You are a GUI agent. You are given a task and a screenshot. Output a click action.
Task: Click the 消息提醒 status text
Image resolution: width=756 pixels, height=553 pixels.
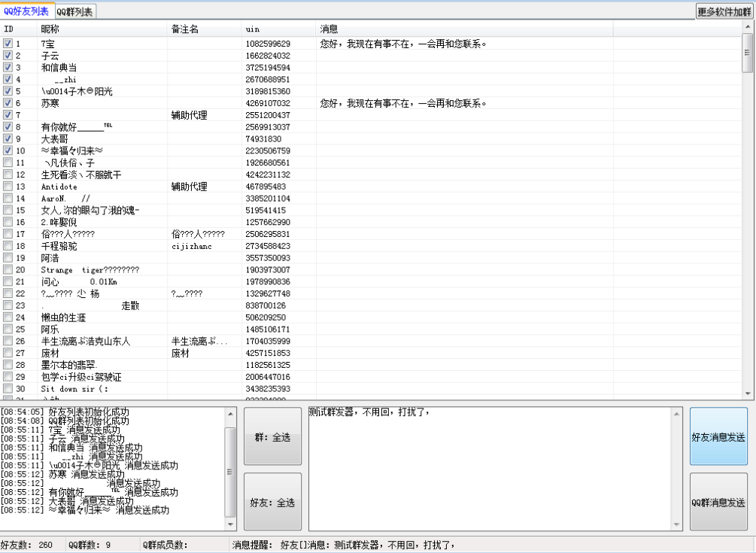click(343, 545)
